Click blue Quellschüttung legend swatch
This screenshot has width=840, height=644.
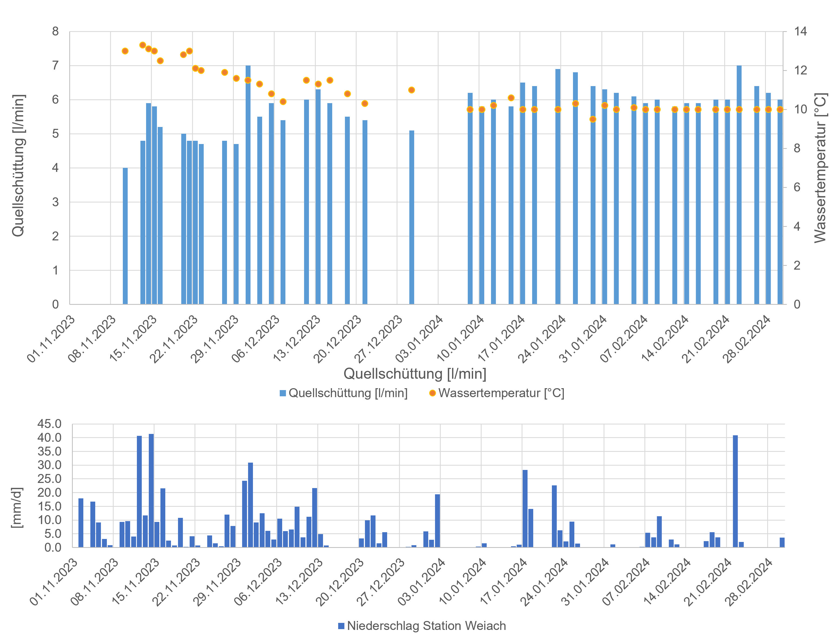283,393
